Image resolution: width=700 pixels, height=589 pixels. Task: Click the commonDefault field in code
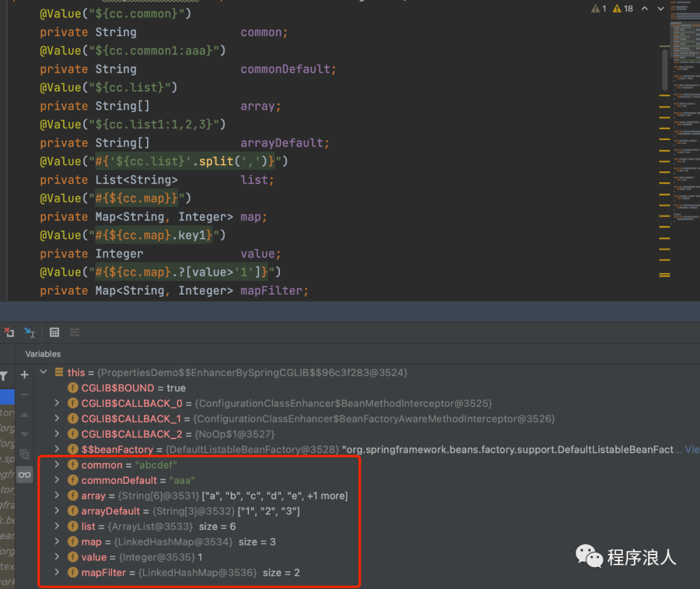[x=285, y=69]
